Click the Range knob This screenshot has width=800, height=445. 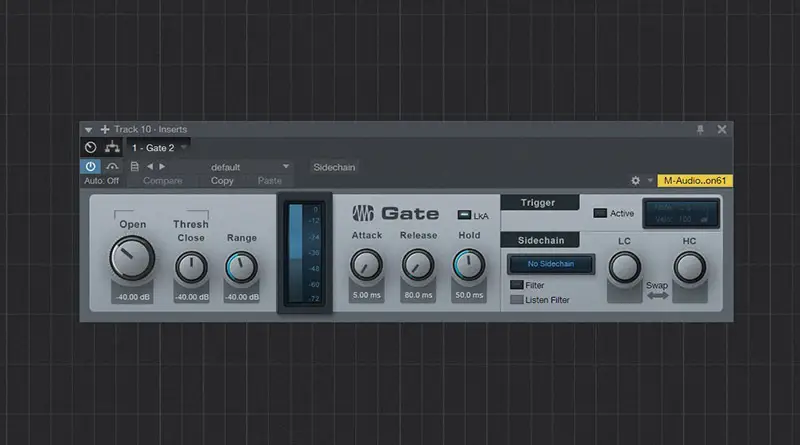click(241, 267)
